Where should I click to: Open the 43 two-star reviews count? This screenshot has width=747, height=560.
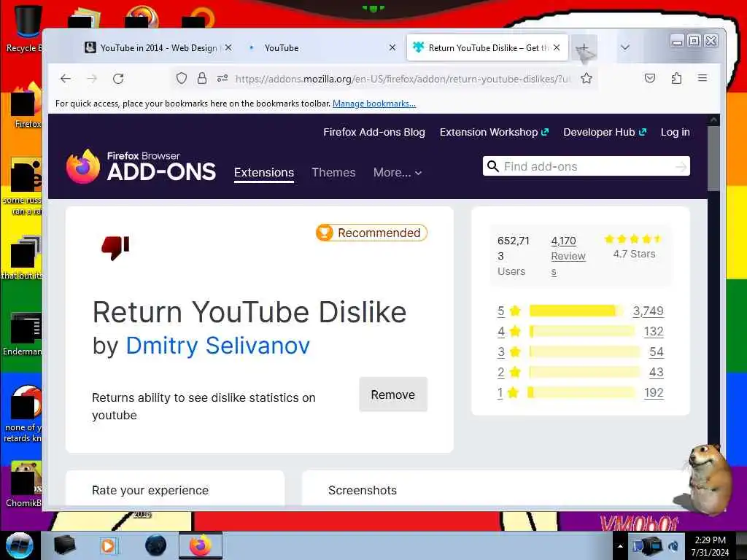(656, 373)
